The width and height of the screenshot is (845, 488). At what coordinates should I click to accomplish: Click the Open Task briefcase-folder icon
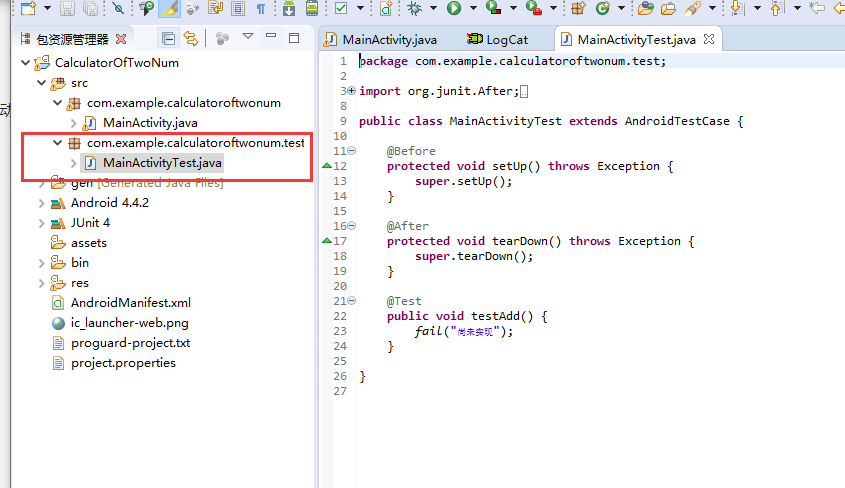point(668,8)
